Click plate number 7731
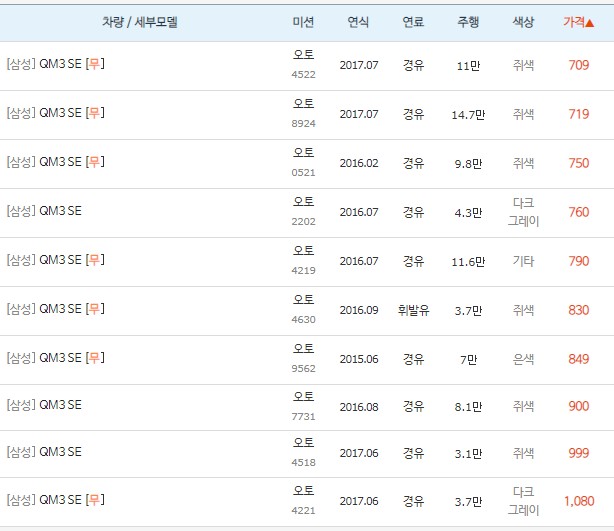 (303, 417)
